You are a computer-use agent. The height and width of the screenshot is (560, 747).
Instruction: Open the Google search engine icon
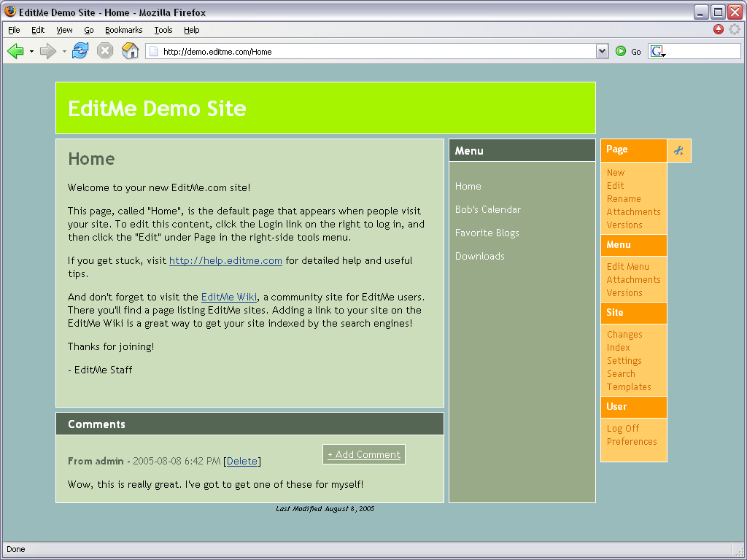point(657,52)
